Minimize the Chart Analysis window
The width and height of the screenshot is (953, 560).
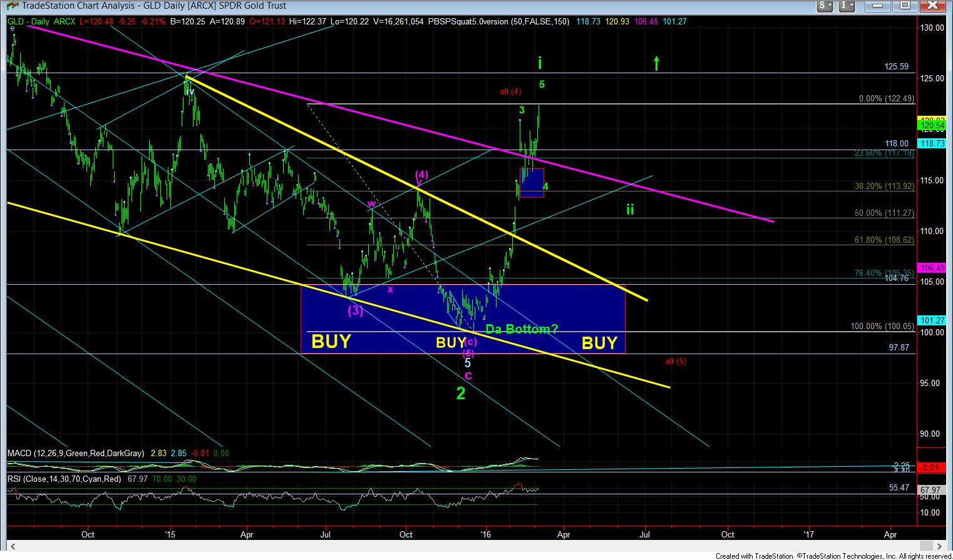[878, 6]
